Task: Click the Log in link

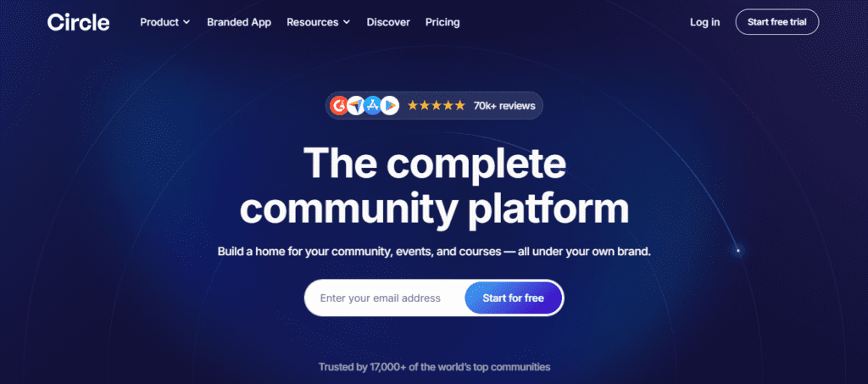Action: coord(704,22)
